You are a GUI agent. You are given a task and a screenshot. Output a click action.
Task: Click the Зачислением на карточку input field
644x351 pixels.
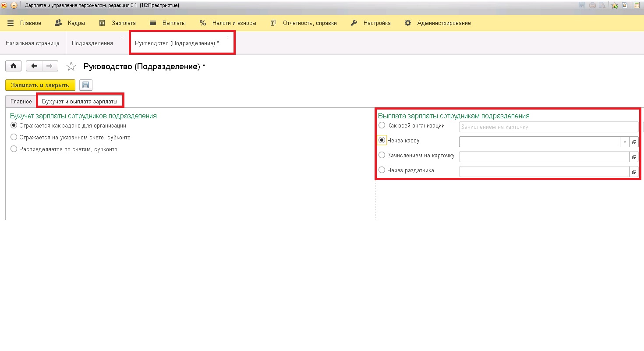tap(544, 156)
